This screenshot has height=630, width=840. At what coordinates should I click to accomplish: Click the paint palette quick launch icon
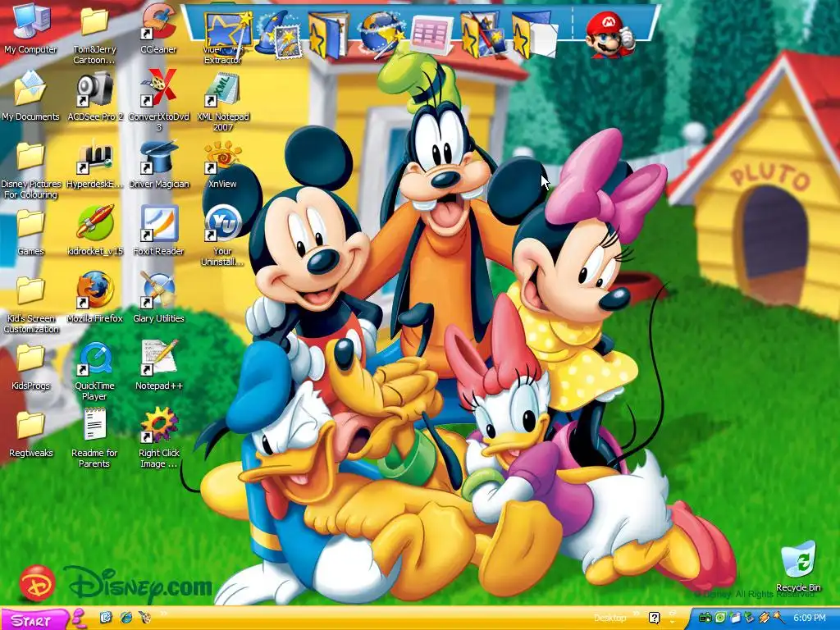144,618
